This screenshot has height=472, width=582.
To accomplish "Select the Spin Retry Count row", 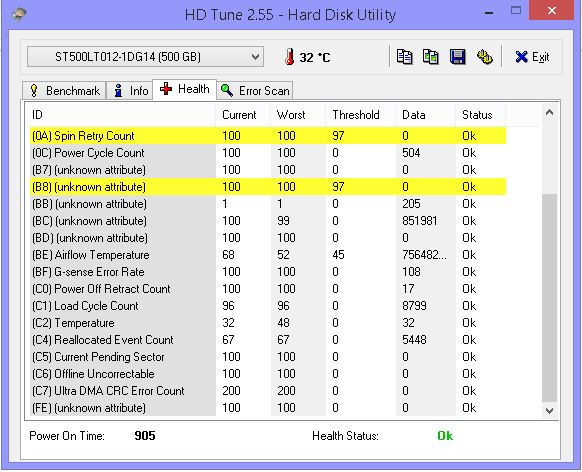I will 268,135.
